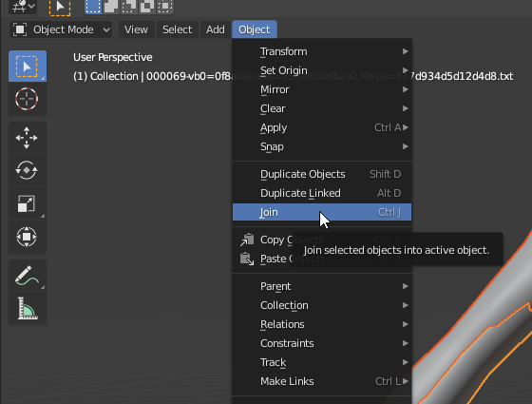Image resolution: width=532 pixels, height=404 pixels.
Task: Activate the 3D Cursor tool
Action: pyautogui.click(x=28, y=99)
